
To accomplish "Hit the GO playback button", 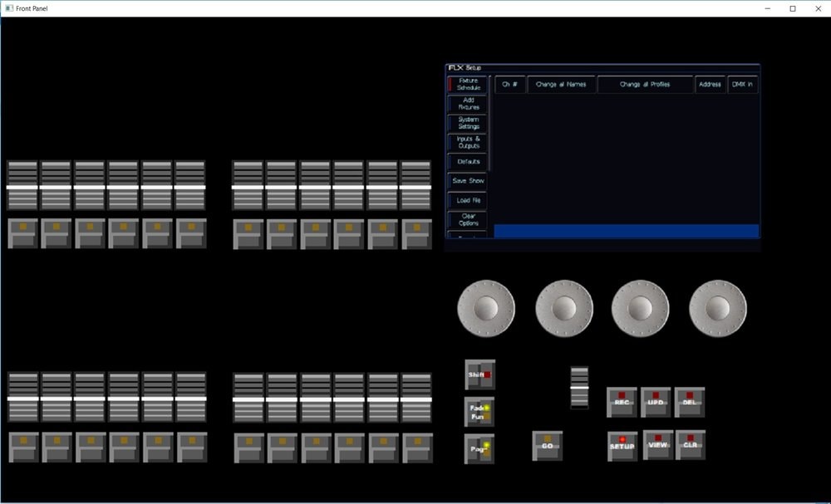I will pyautogui.click(x=547, y=445).
